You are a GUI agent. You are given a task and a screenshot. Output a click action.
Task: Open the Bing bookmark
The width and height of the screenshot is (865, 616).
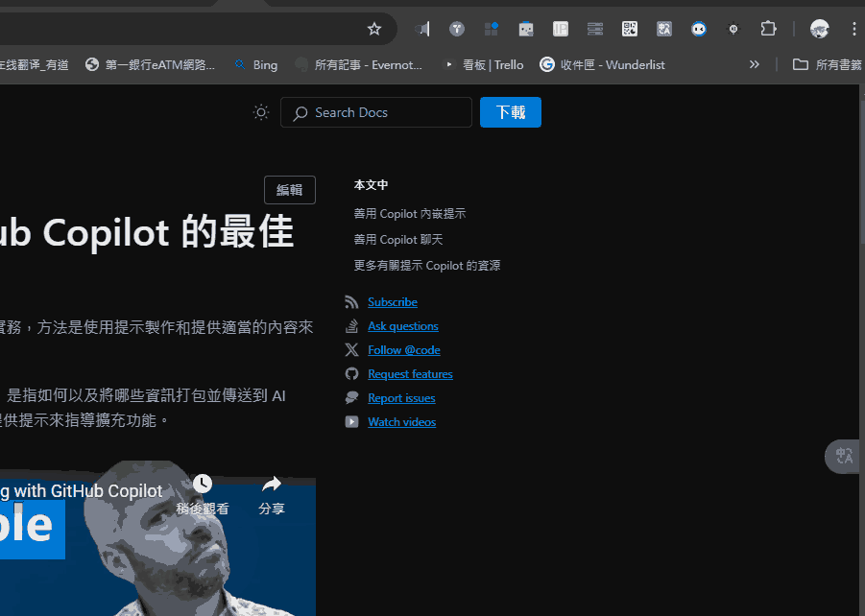pyautogui.click(x=256, y=64)
